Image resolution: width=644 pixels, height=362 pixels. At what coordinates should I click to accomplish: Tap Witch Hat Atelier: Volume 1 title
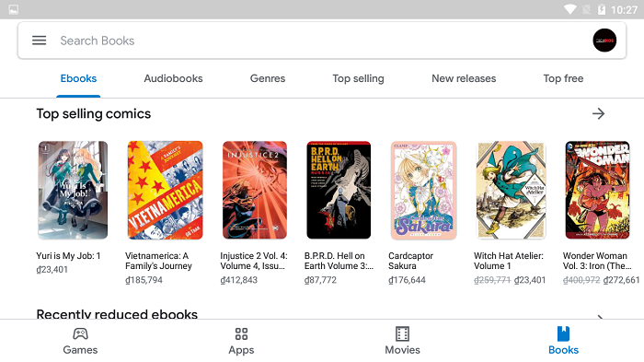pyautogui.click(x=509, y=261)
